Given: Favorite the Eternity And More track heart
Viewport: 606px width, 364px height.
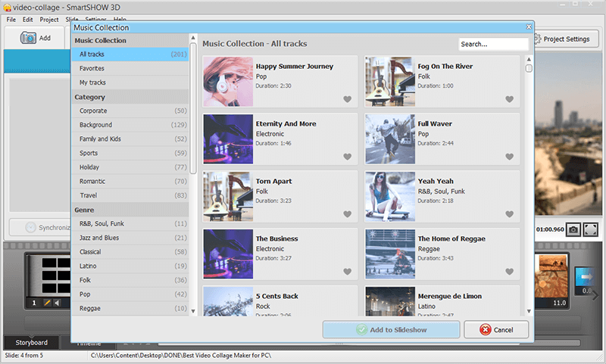Looking at the screenshot, I should click(348, 157).
